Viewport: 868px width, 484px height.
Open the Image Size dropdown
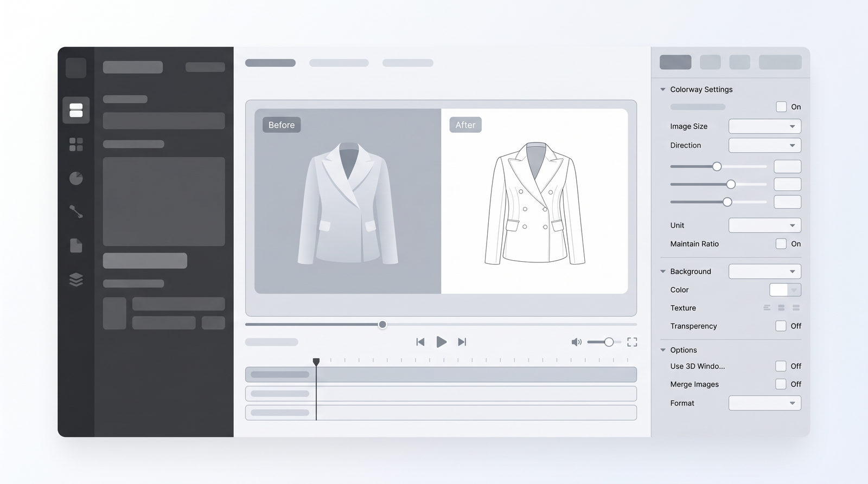(x=765, y=126)
